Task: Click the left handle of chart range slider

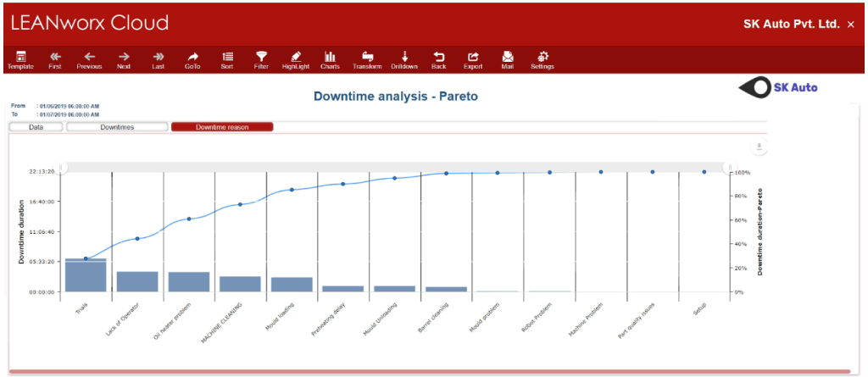Action: (x=61, y=167)
